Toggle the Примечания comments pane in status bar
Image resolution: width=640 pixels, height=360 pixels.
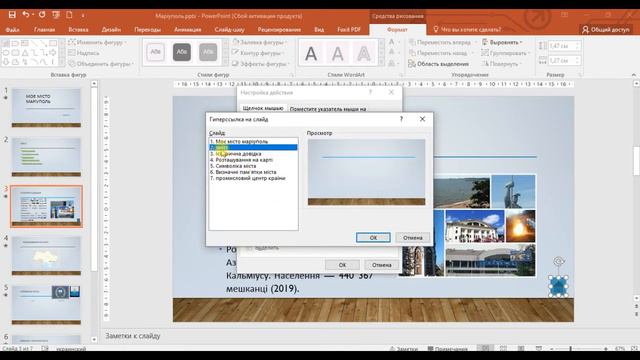coord(447,349)
